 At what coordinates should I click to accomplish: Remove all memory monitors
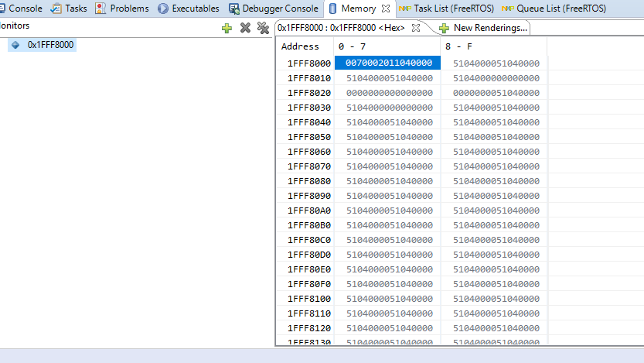click(x=263, y=28)
